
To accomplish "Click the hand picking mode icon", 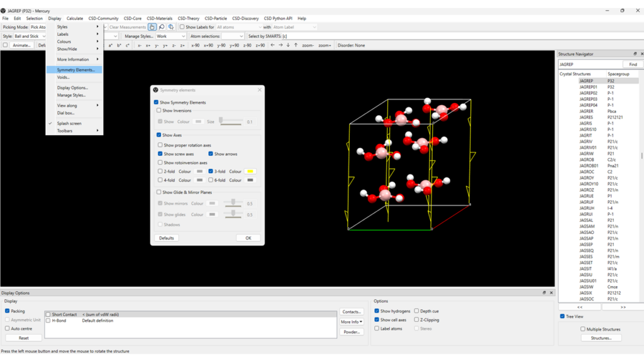I will click(x=152, y=27).
